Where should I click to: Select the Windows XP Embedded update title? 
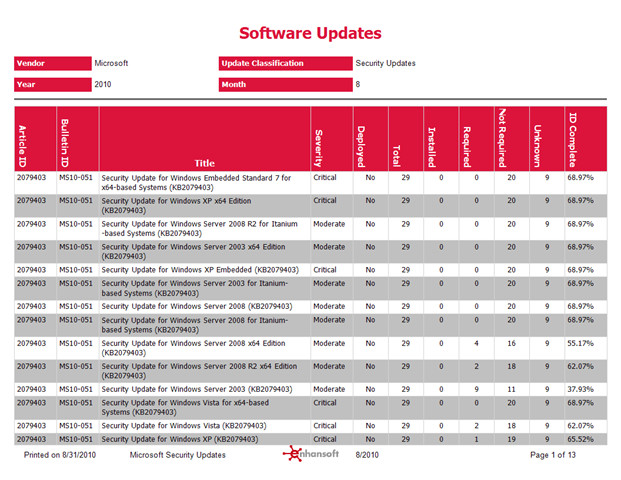pos(200,270)
